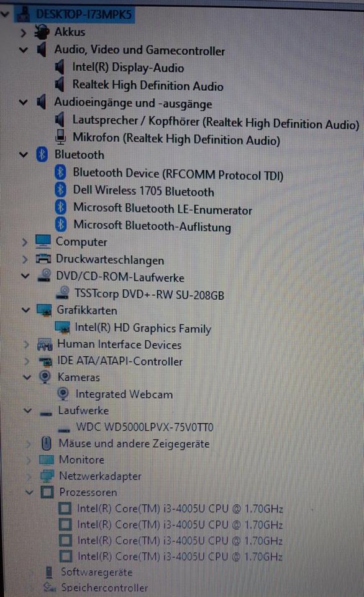Click the Lautsprecher / Kopfhörer speaker icon
This screenshot has height=597, width=364.
(60, 120)
